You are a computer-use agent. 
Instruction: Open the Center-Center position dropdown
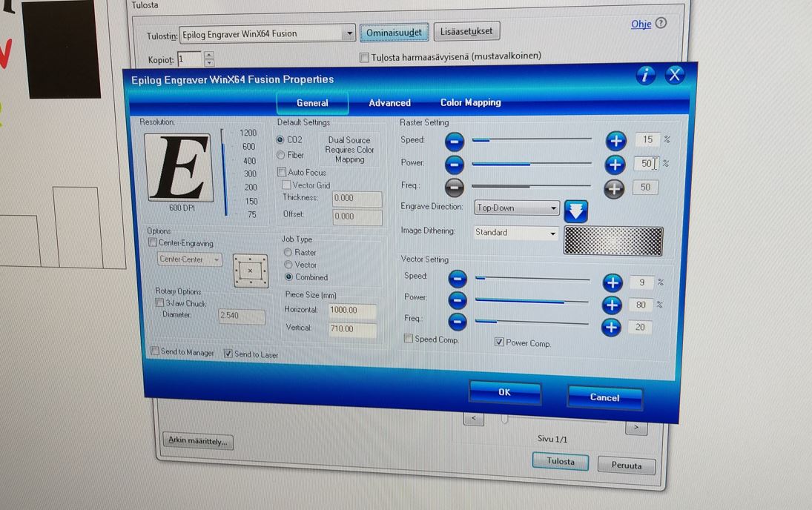click(190, 259)
